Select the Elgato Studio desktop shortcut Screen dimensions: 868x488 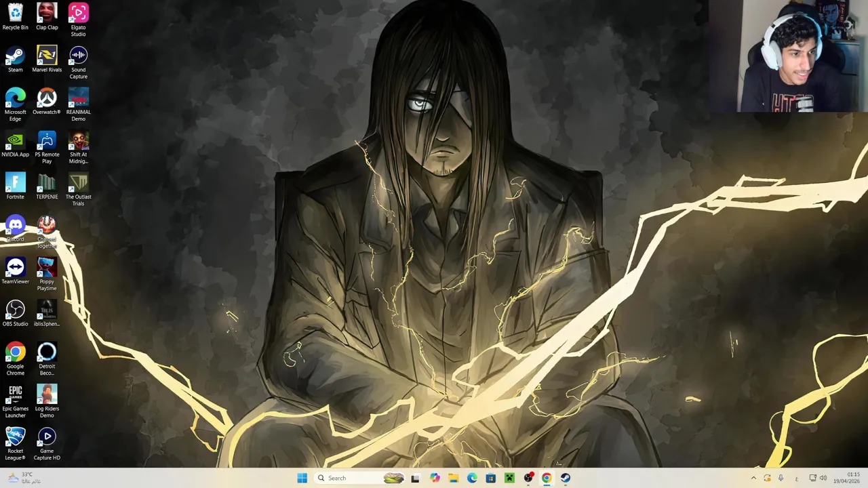[78, 20]
